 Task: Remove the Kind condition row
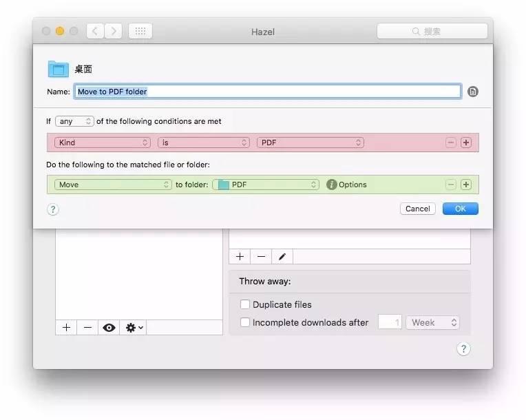tap(450, 143)
